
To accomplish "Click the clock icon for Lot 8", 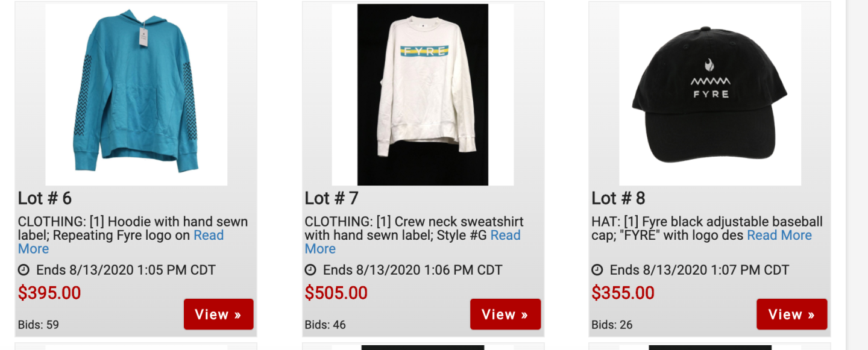I will (597, 270).
